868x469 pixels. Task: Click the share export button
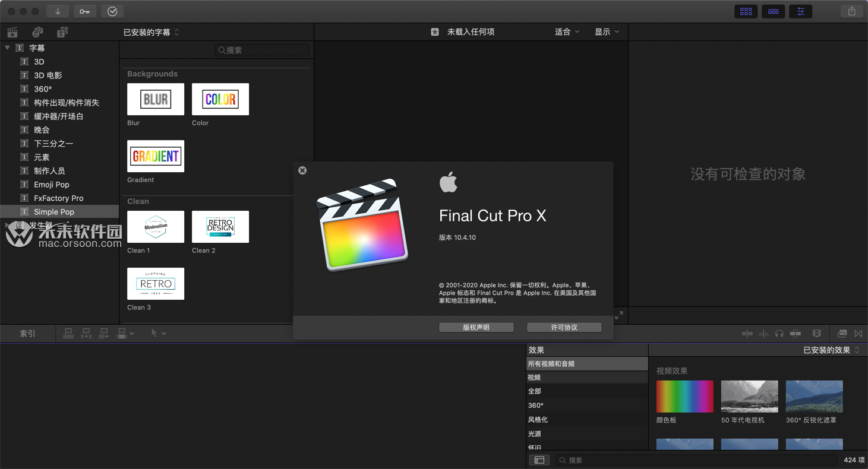852,11
